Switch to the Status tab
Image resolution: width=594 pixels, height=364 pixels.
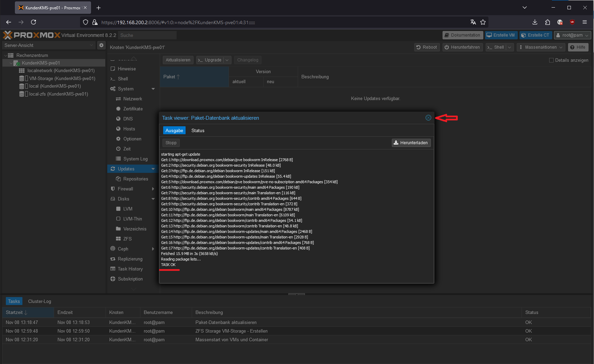tap(198, 130)
